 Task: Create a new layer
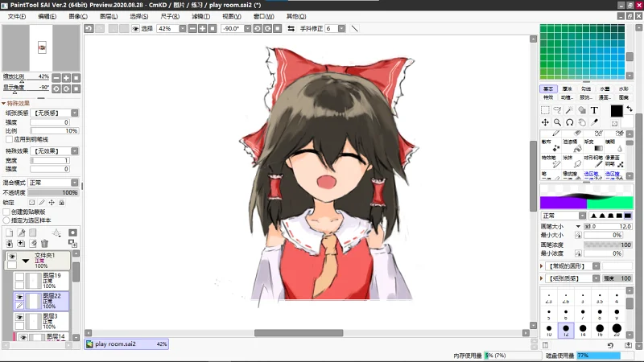(x=9, y=232)
